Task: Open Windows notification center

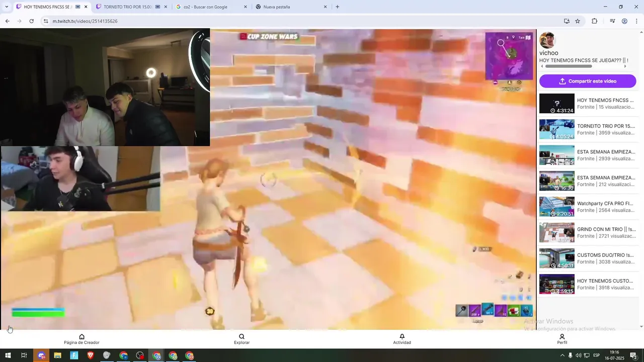Action: tap(634, 355)
